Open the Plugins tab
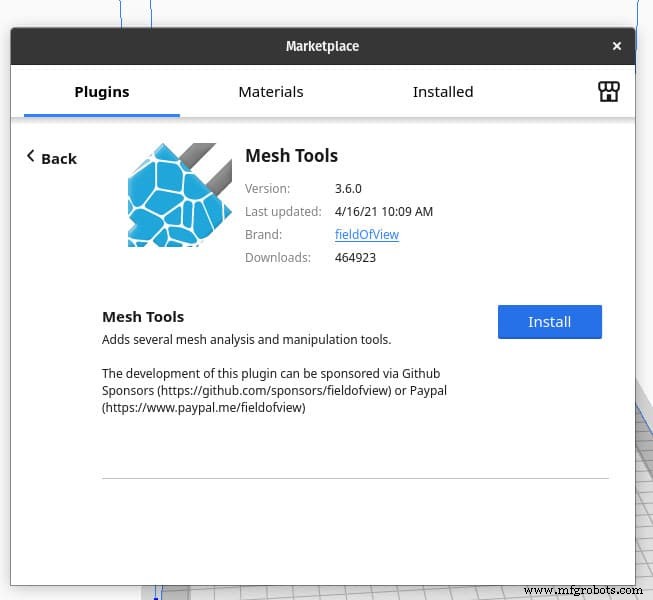 point(102,92)
